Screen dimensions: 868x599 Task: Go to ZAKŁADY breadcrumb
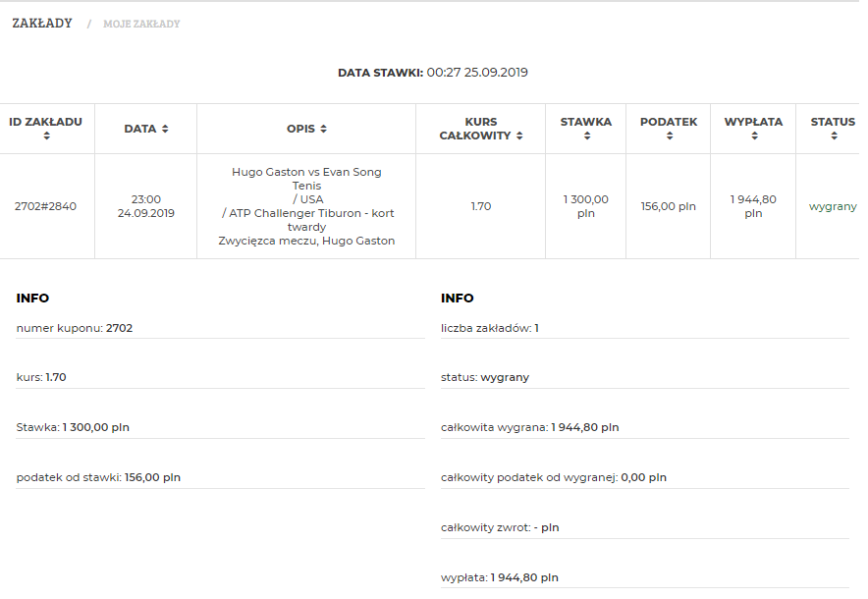coord(42,24)
